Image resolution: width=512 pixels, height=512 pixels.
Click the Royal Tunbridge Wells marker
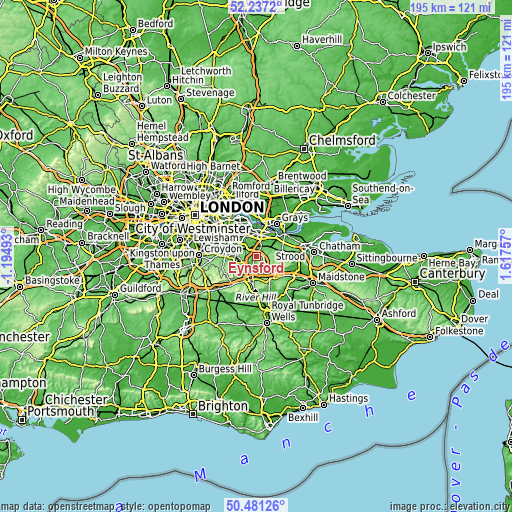[x=267, y=323]
